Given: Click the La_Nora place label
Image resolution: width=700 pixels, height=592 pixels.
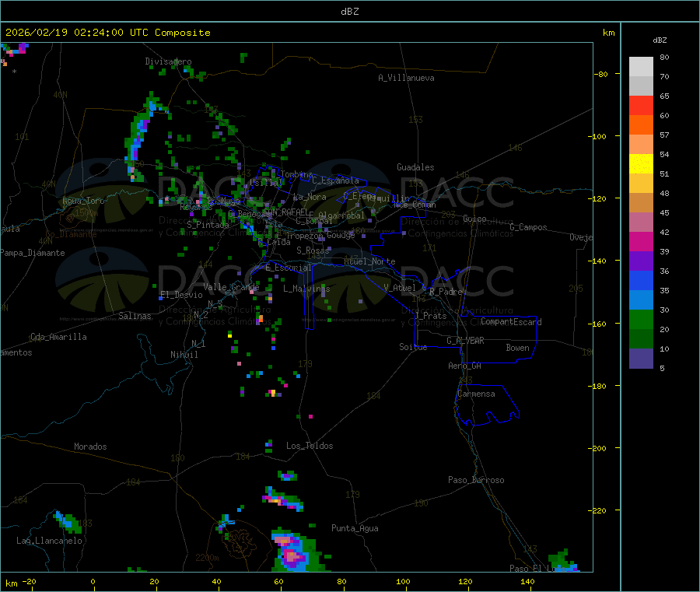Looking at the screenshot, I should (x=310, y=197).
